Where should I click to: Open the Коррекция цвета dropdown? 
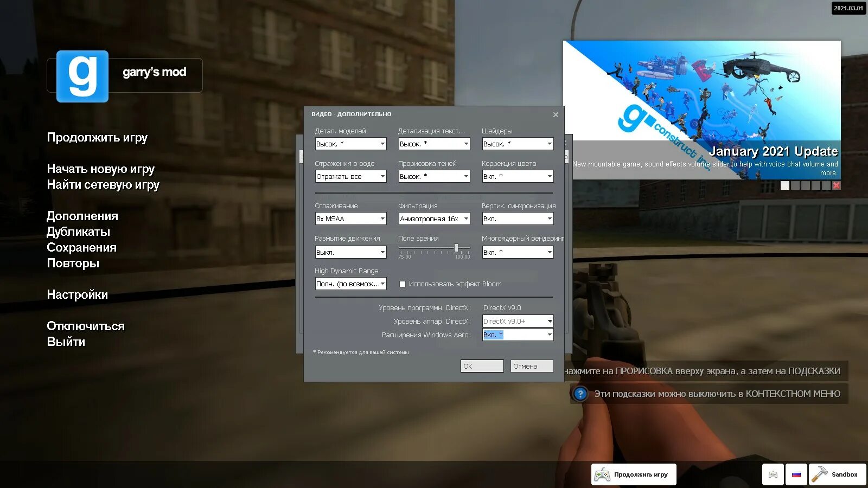[x=518, y=176]
